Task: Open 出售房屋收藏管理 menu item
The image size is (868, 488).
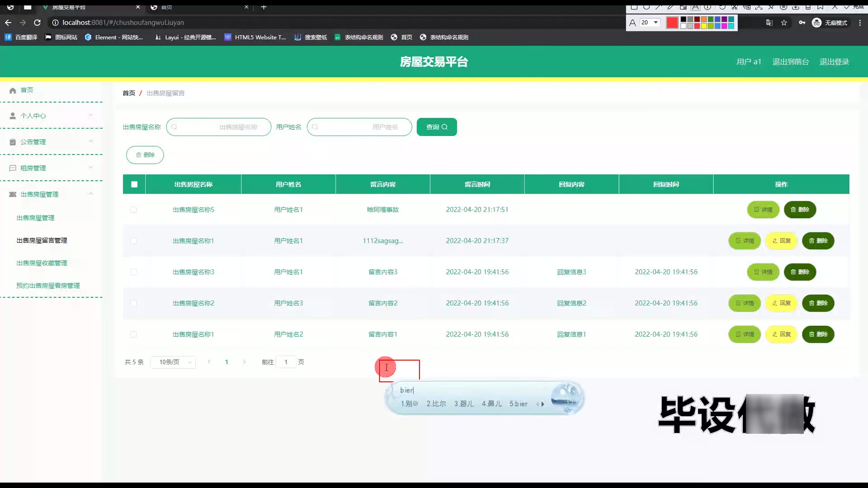Action: [42, 263]
